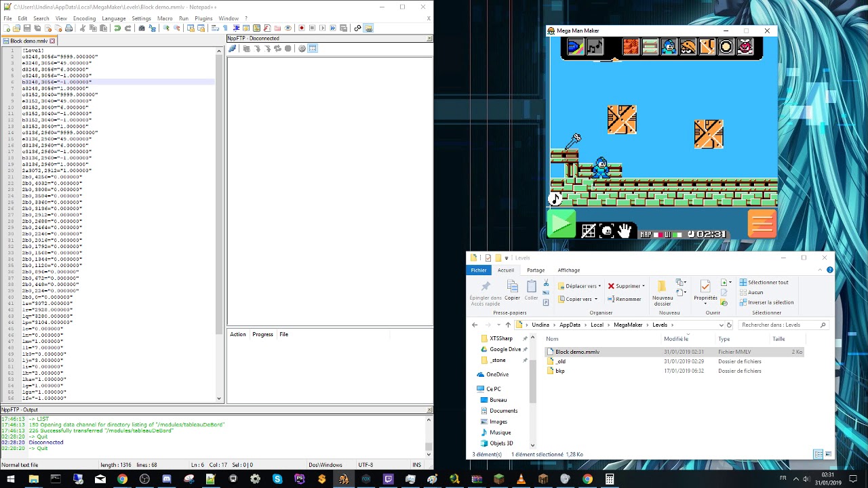This screenshot has width=868, height=488.
Task: Close the NppFTP Output panel
Action: point(429,410)
